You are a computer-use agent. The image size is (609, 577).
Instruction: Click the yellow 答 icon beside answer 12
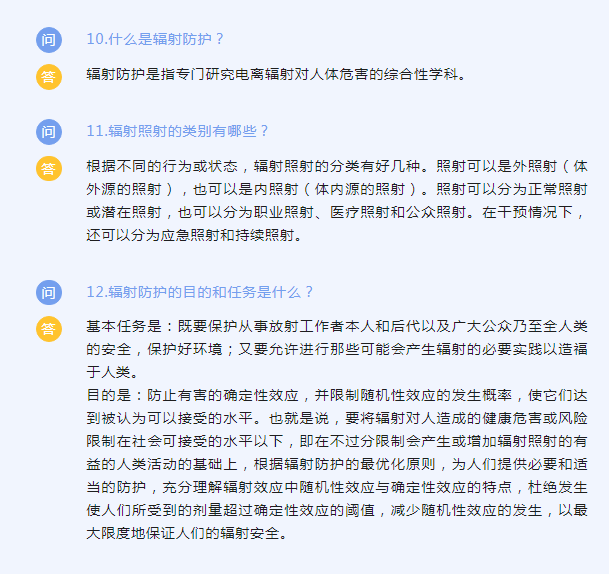click(x=49, y=329)
